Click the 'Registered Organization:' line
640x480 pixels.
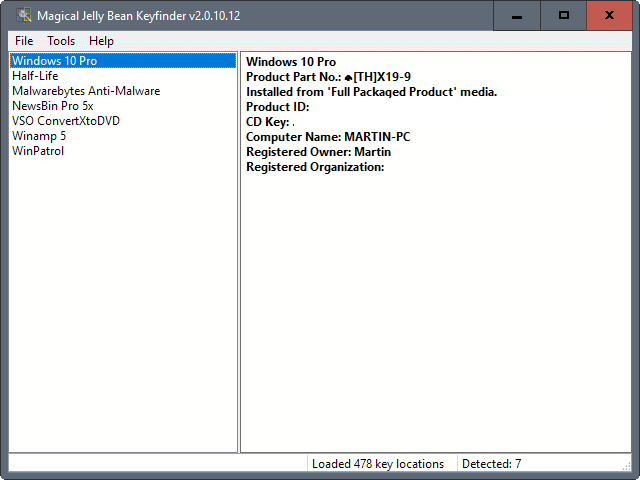point(315,167)
